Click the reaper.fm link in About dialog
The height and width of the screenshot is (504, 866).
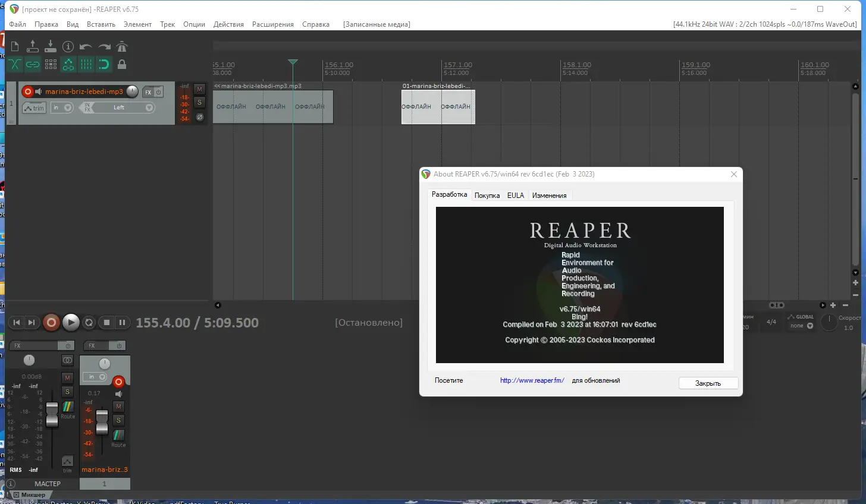coord(532,380)
